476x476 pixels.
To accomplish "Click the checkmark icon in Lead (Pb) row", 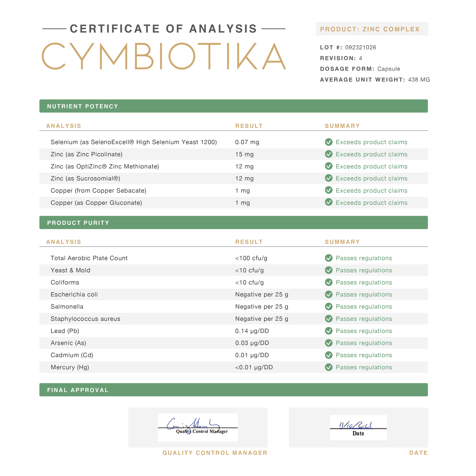I will click(329, 331).
